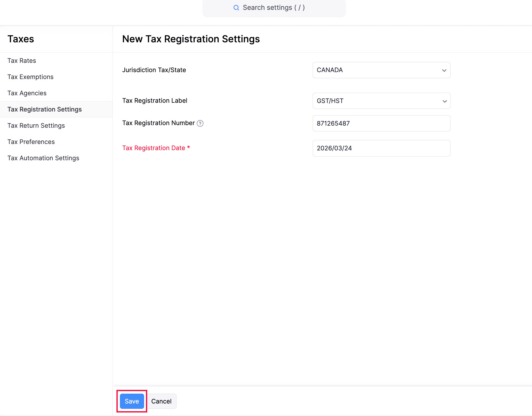Click the Tax Registration Date input field
532x416 pixels.
(382, 148)
